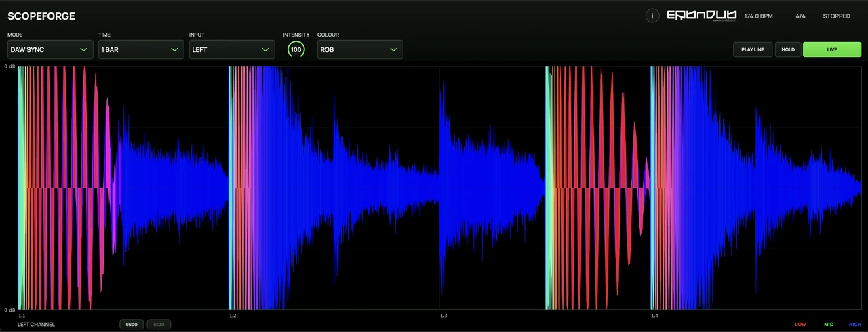The width and height of the screenshot is (868, 332).
Task: Toggle the HOLD button
Action: [788, 49]
